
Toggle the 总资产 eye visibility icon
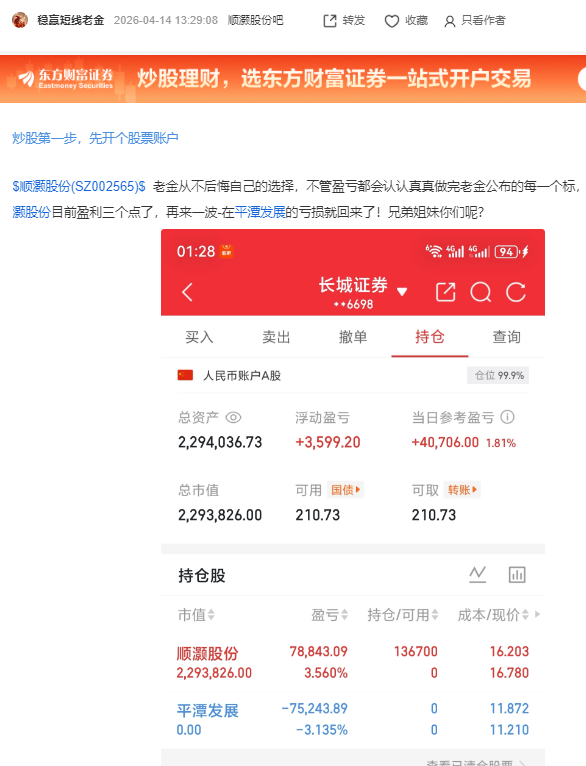point(233,417)
